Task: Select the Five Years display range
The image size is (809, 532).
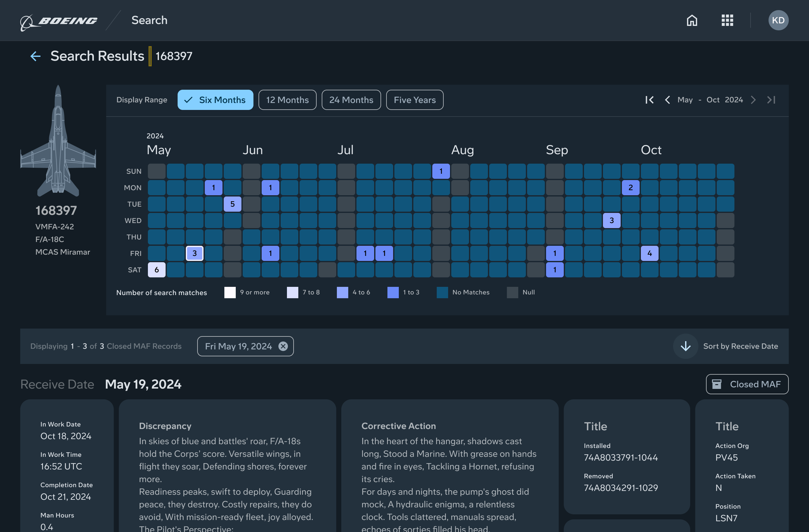Action: point(415,100)
